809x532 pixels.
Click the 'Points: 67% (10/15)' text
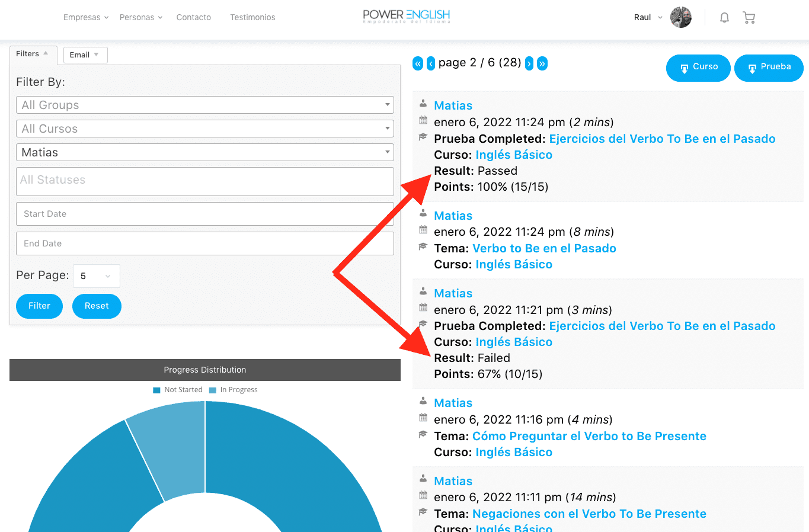point(488,374)
